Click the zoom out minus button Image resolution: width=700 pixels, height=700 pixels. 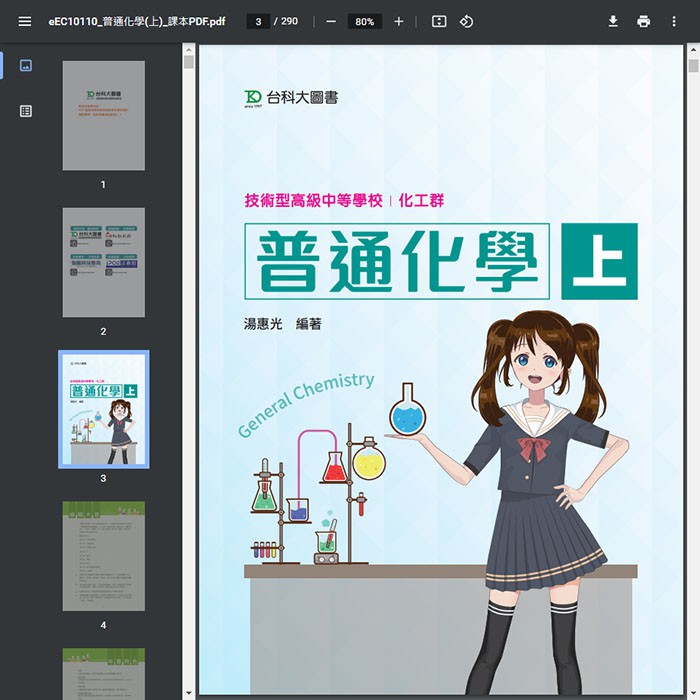pyautogui.click(x=331, y=21)
